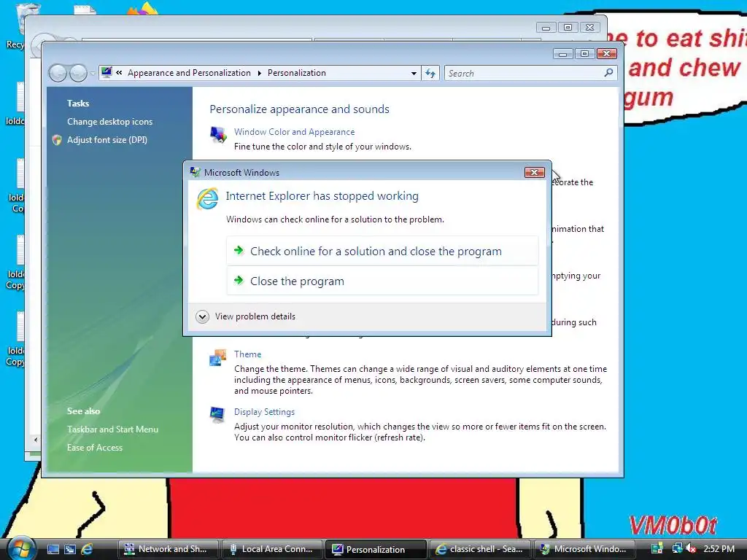Click the network tray icon
The image size is (747, 560).
point(677,548)
